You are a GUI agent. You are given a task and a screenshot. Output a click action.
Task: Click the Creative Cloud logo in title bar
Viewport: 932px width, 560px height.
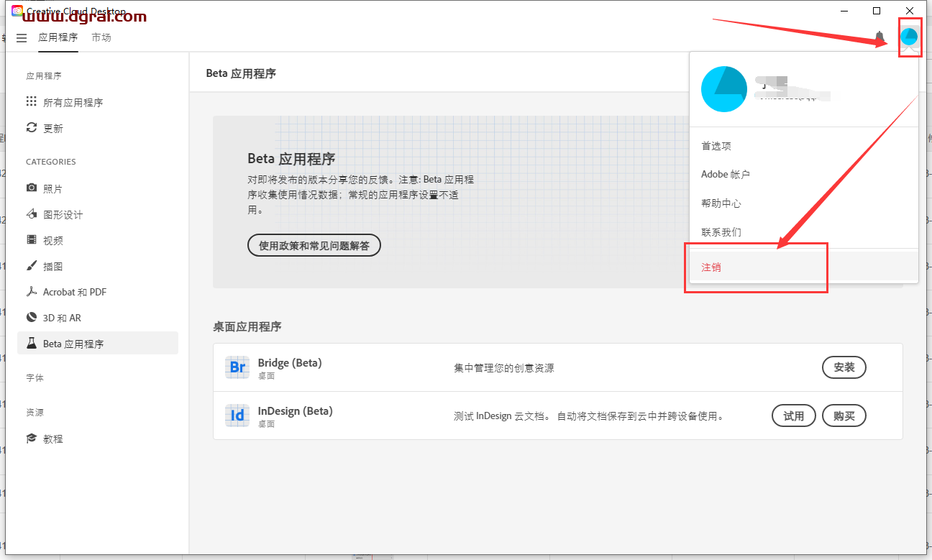pyautogui.click(x=18, y=11)
